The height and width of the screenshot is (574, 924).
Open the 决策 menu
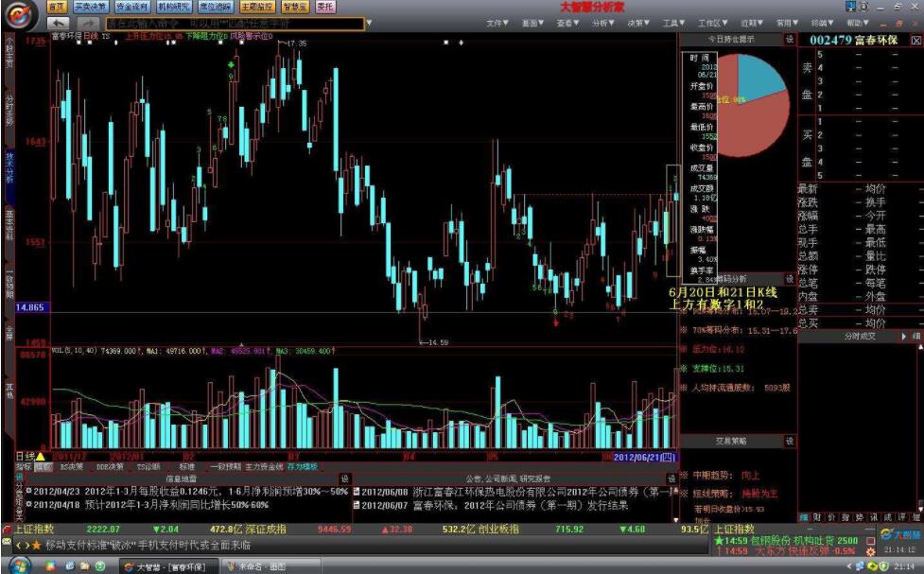tap(638, 23)
